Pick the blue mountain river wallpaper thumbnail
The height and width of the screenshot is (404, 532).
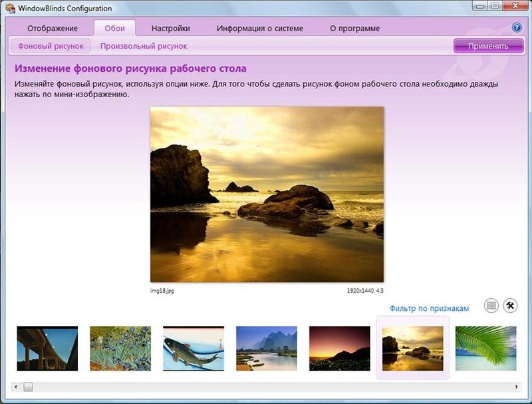pyautogui.click(x=267, y=348)
